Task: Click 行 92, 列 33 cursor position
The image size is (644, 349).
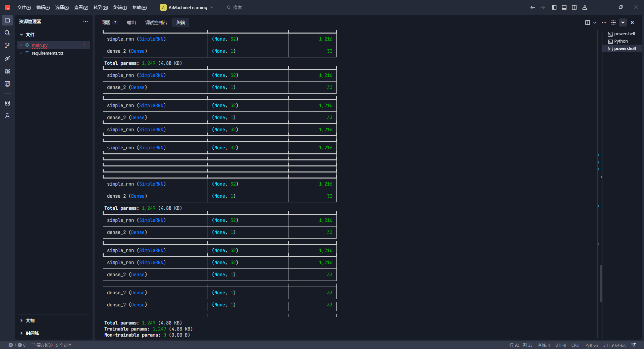Action: point(521,345)
